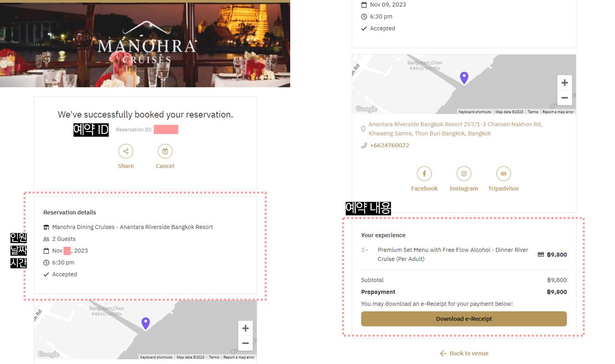The width and height of the screenshot is (615, 364).
Task: Open the Facebook circle icon
Action: point(424,174)
